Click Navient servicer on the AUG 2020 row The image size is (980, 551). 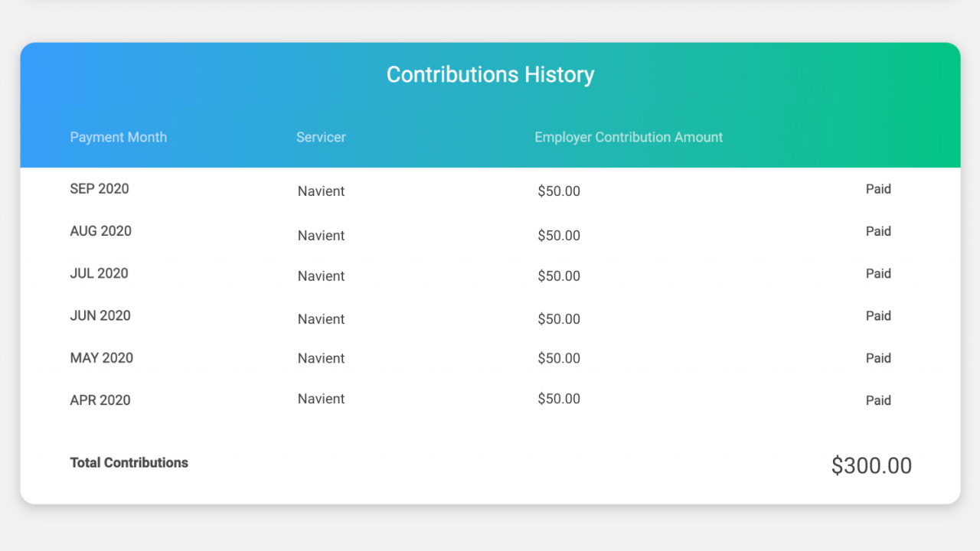(x=321, y=235)
